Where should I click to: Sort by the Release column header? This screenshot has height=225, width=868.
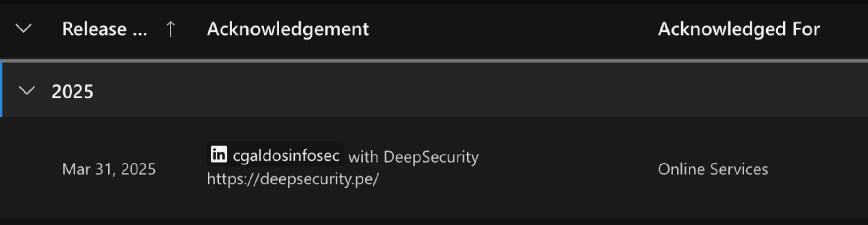[x=104, y=29]
